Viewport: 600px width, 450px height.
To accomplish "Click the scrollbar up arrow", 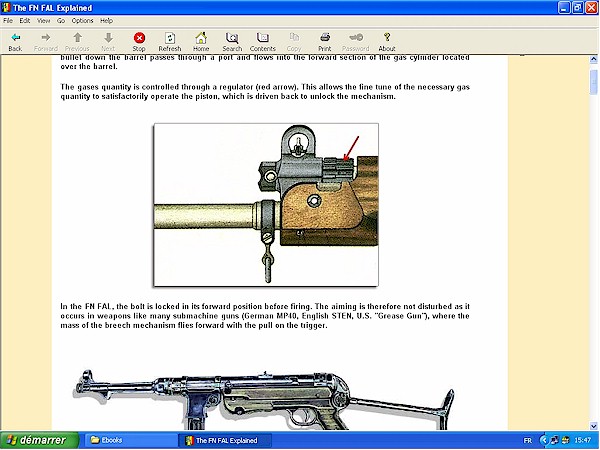I will pos(593,59).
